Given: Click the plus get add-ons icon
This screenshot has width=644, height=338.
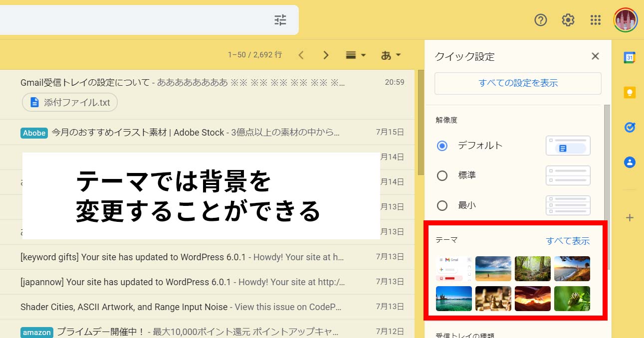Looking at the screenshot, I should [x=630, y=217].
